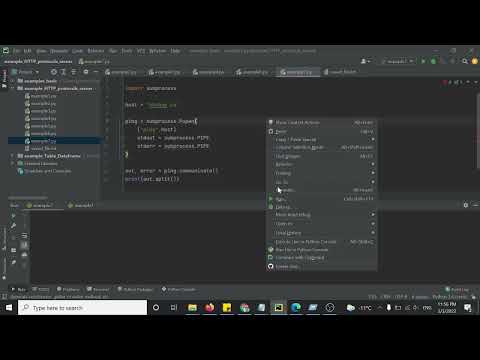Screen dimensions: 480x360
Task: Collapse the example_HTTP_protocols folder arrow
Action: tap(13, 88)
